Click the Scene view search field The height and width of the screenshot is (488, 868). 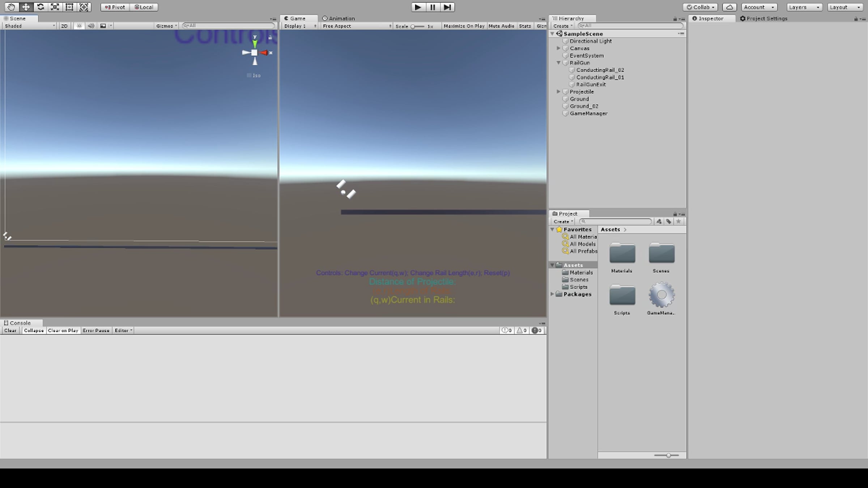[x=229, y=26]
